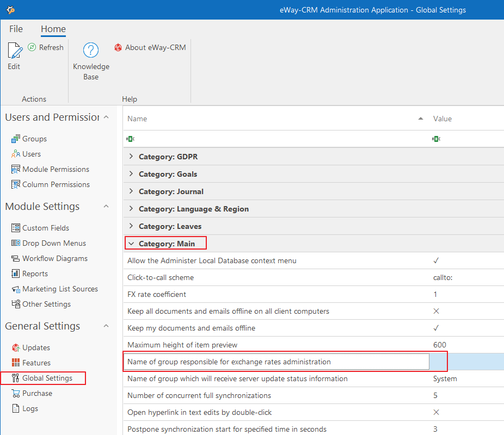Viewport: 504px width, 435px height.
Task: Toggle Open hyperlink by double-click value
Action: tap(436, 412)
